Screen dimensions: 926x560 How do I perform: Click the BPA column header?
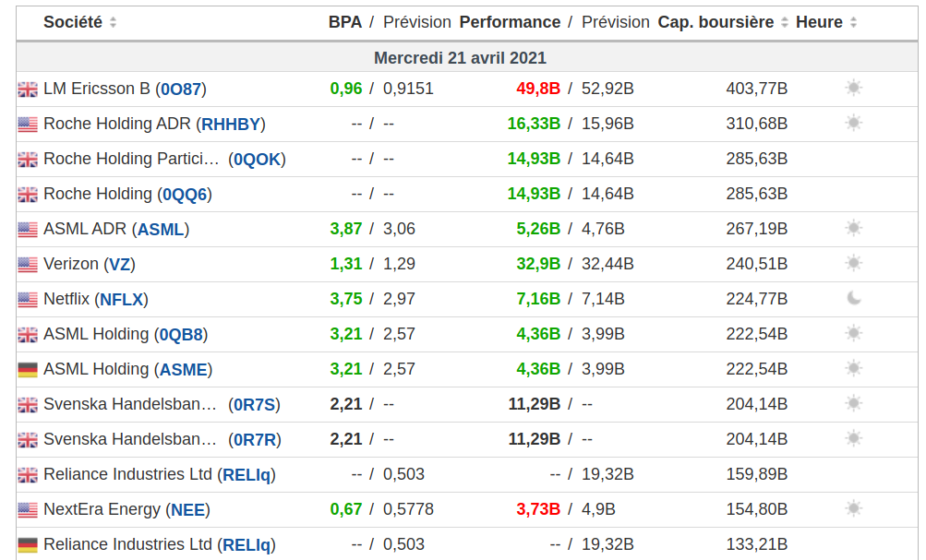(345, 22)
